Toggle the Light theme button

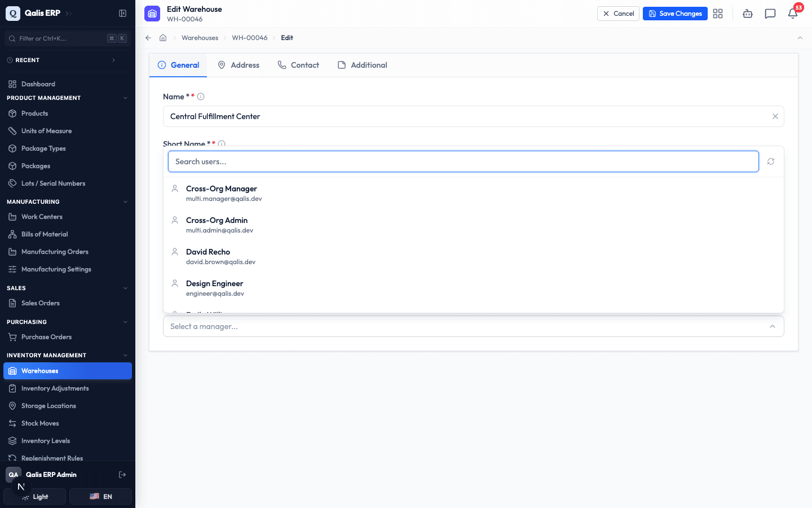[35, 497]
